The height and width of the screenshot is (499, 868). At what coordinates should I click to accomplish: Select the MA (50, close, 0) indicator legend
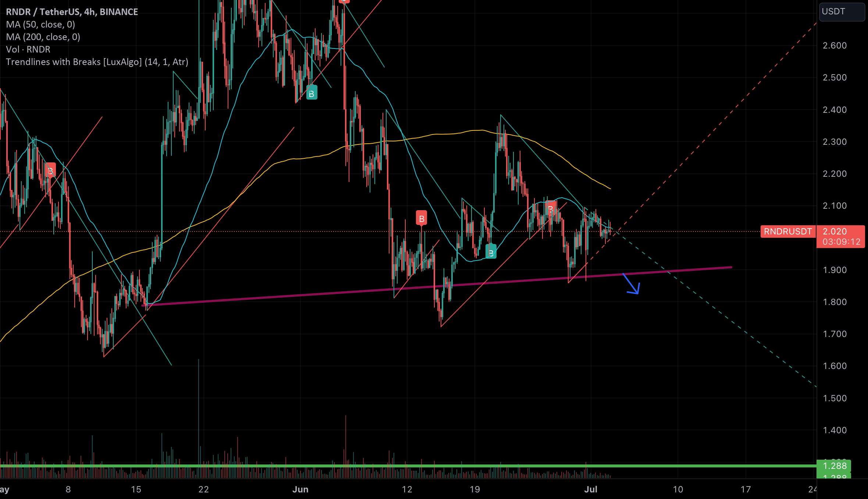coord(40,24)
